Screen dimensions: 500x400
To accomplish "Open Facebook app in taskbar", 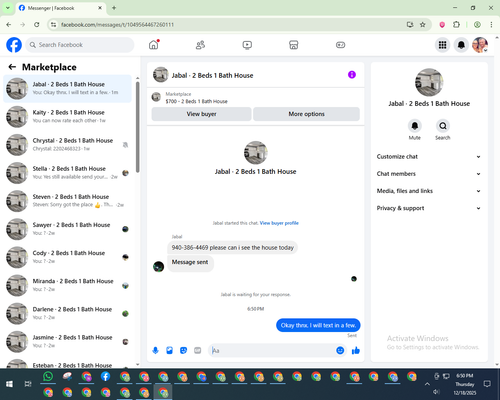I will (x=105, y=376).
